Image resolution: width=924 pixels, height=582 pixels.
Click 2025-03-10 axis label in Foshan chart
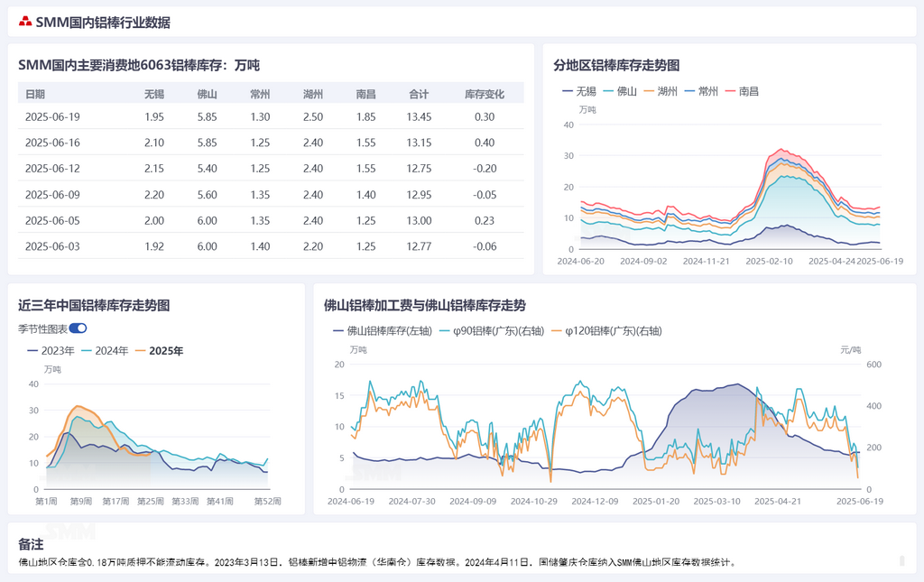716,502
